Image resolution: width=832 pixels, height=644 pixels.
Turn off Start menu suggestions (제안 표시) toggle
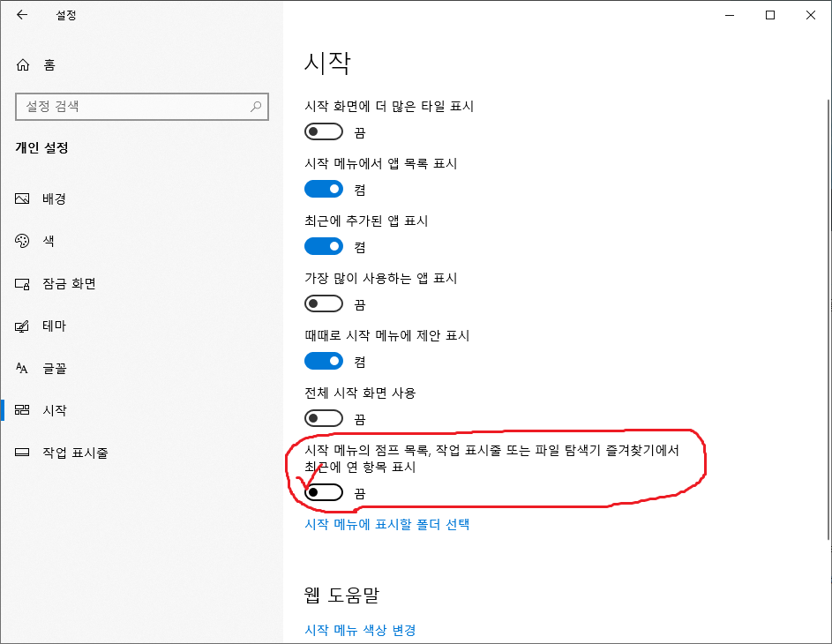click(x=323, y=361)
